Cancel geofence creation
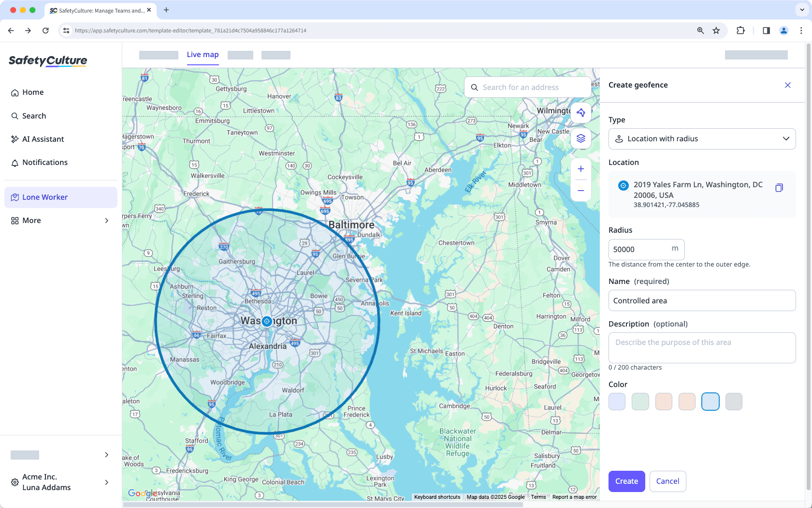 click(667, 481)
